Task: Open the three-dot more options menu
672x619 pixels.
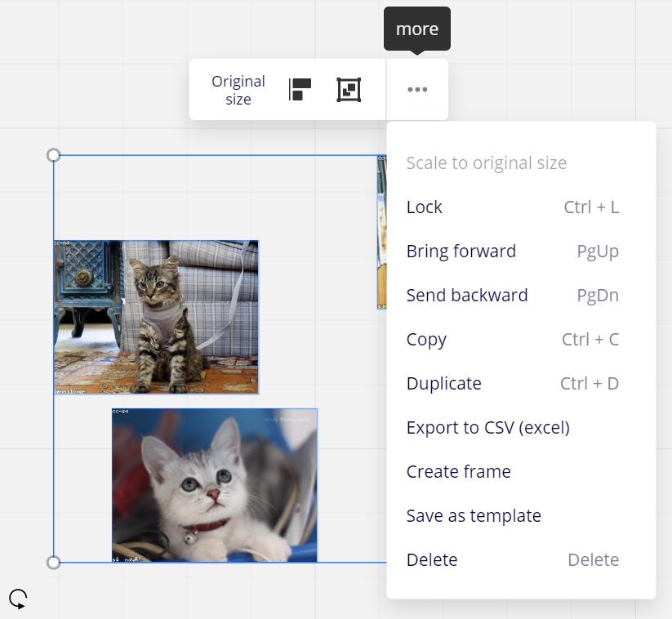Action: click(417, 90)
